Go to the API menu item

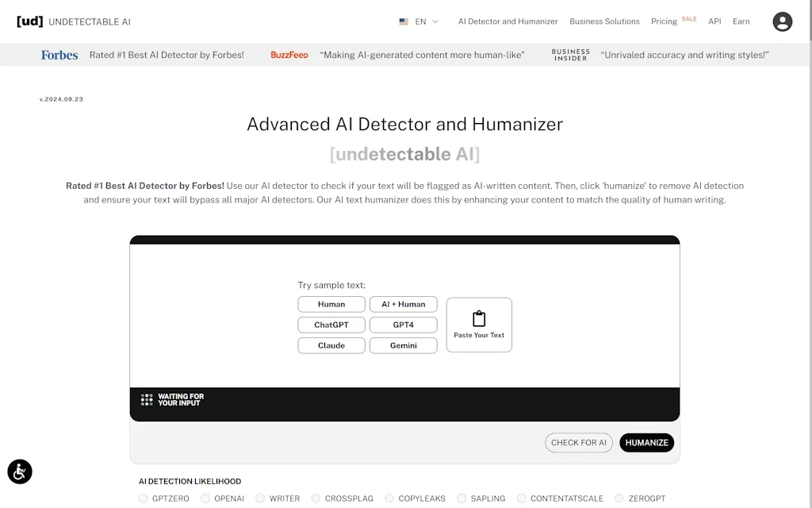714,21
